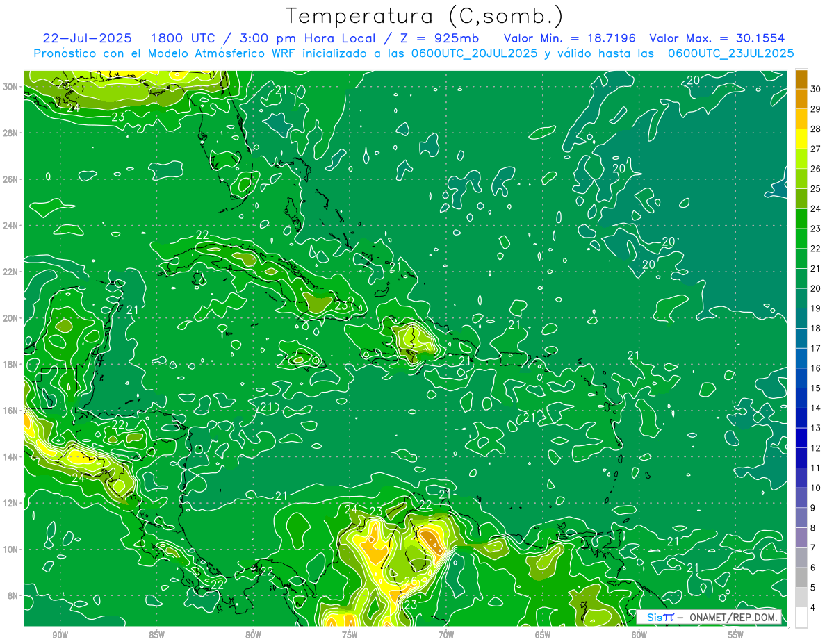This screenshot has width=834, height=644.
Task: Click the '65W' longitude axis label
Action: tap(543, 635)
